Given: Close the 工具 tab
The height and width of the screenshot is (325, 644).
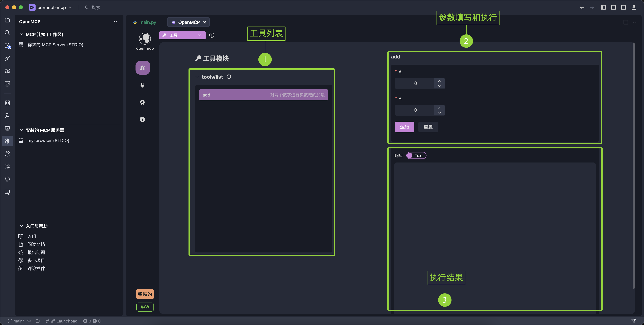Looking at the screenshot, I should pos(200,35).
